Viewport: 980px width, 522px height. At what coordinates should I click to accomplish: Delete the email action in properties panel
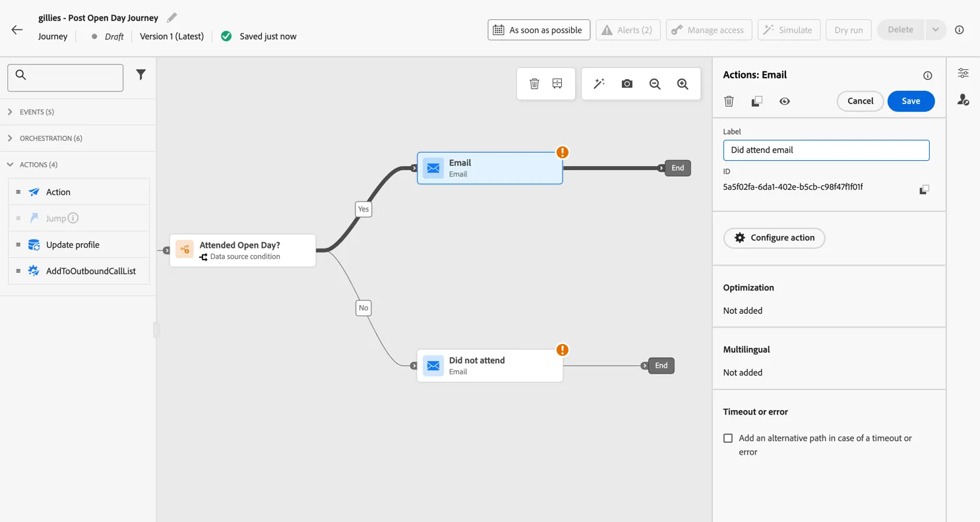coord(729,101)
